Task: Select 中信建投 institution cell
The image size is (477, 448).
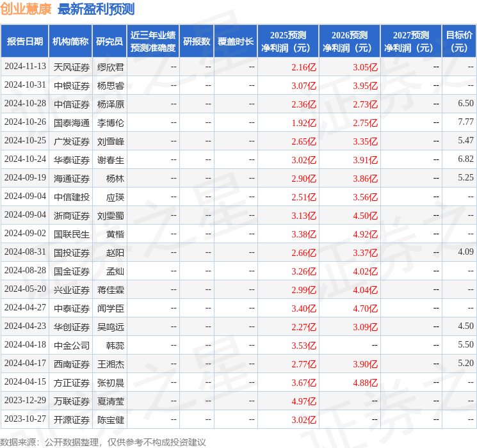Action: (72, 197)
